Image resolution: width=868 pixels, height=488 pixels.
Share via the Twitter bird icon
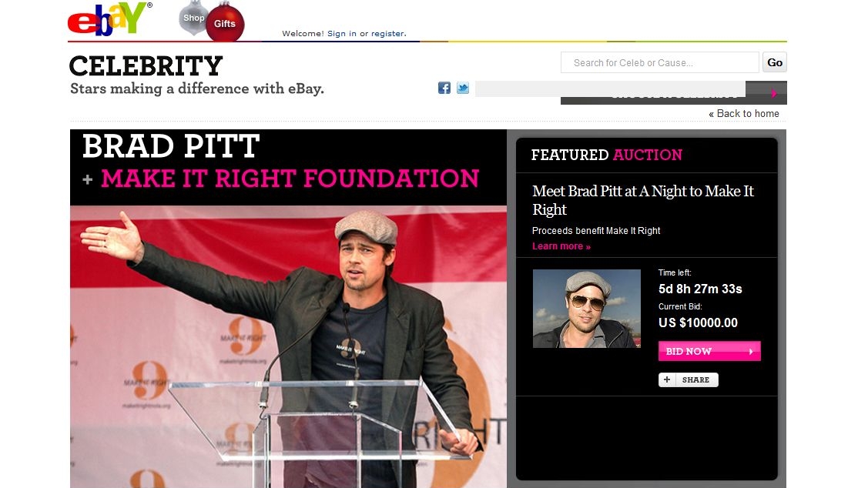click(463, 88)
